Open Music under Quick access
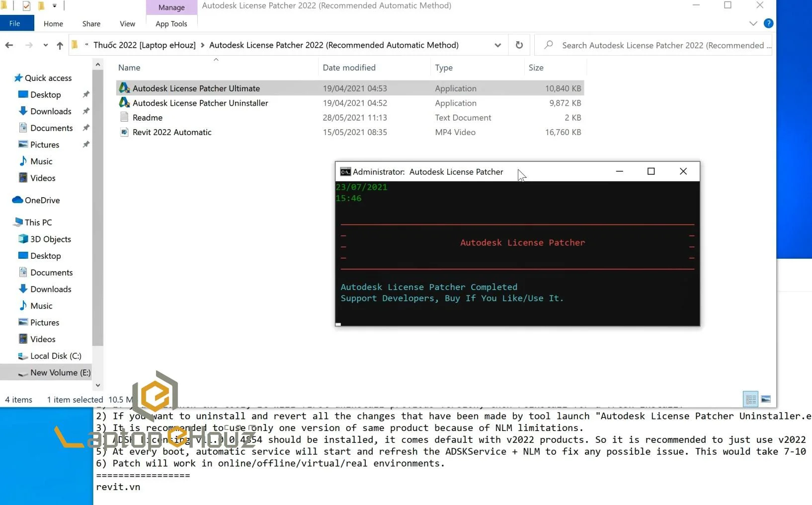812x505 pixels. pyautogui.click(x=41, y=161)
